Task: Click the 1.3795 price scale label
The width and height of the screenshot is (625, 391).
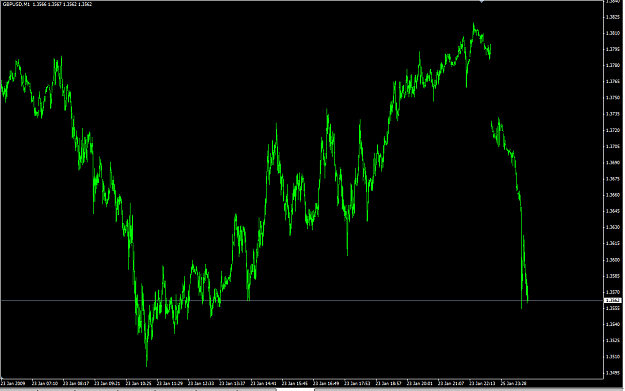Action: [x=613, y=49]
